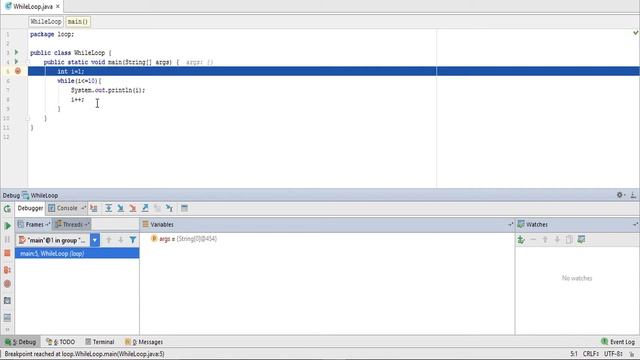Click Watches panel restore arrow
Viewport: 640px width, 360px height.
(635, 224)
